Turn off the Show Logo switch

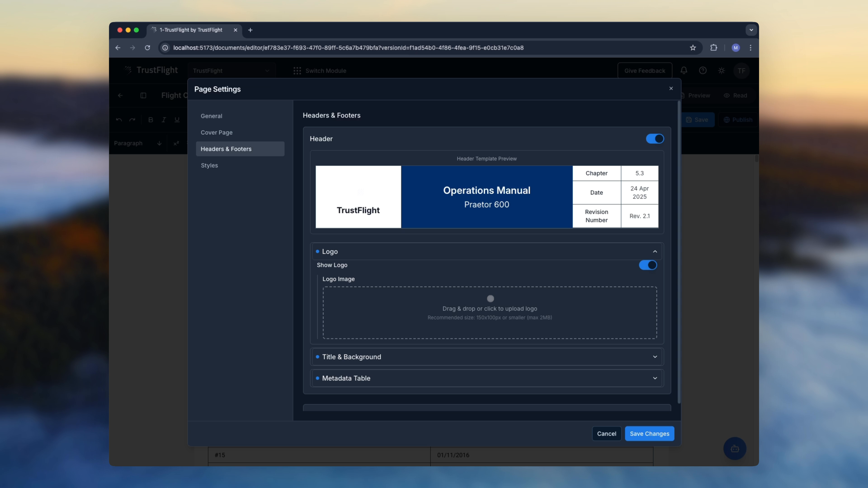(x=648, y=265)
